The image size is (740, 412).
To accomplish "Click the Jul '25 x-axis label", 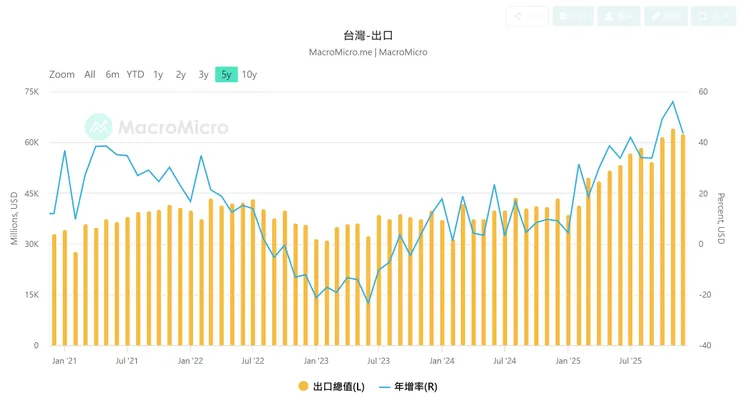I will [630, 361].
